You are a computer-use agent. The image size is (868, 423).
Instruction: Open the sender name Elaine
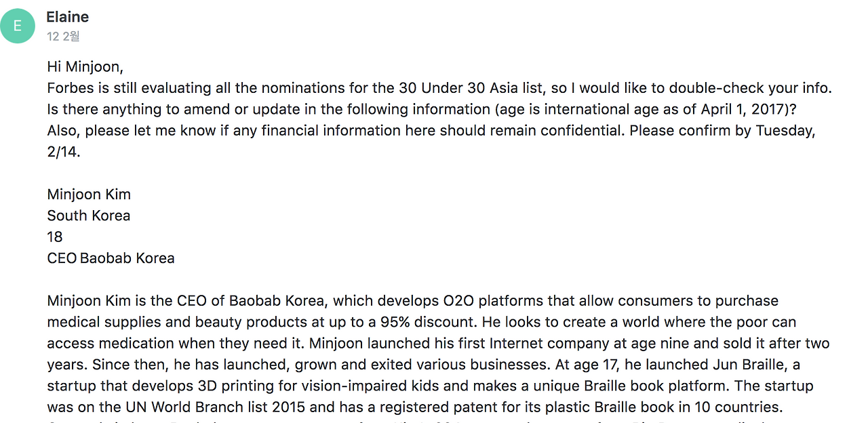tap(67, 17)
